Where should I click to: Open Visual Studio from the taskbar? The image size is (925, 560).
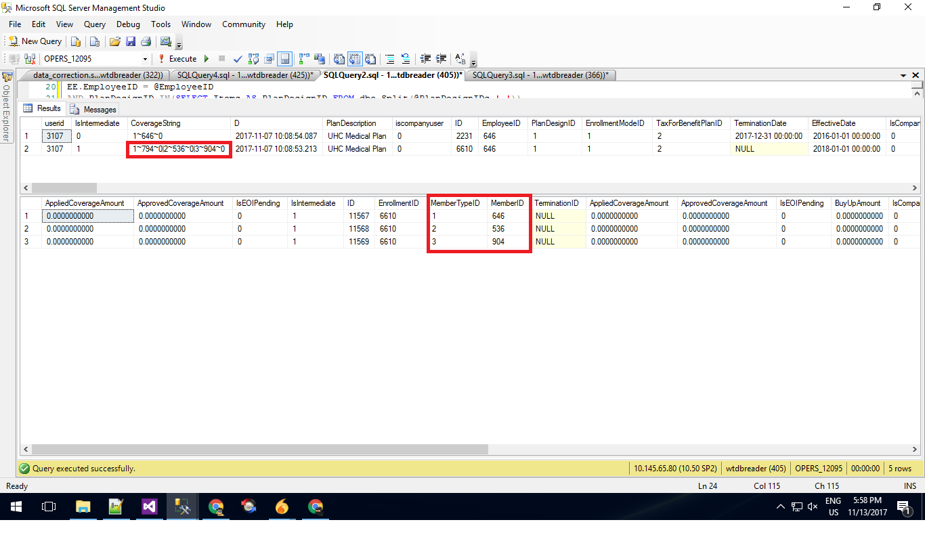149,507
